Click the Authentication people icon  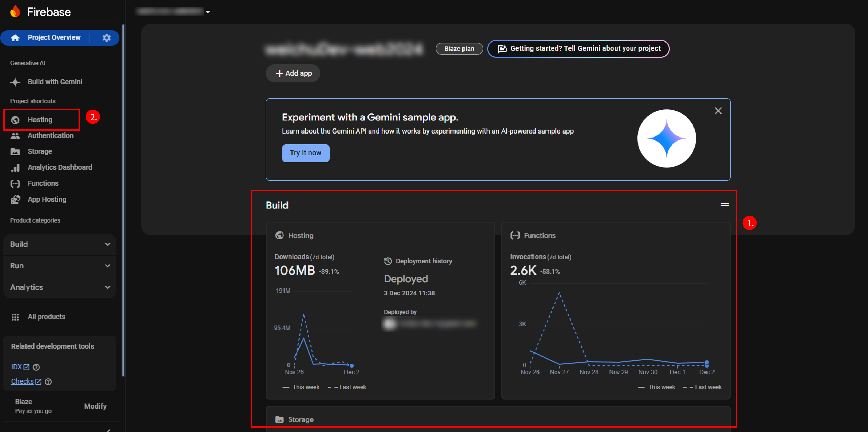tap(15, 136)
